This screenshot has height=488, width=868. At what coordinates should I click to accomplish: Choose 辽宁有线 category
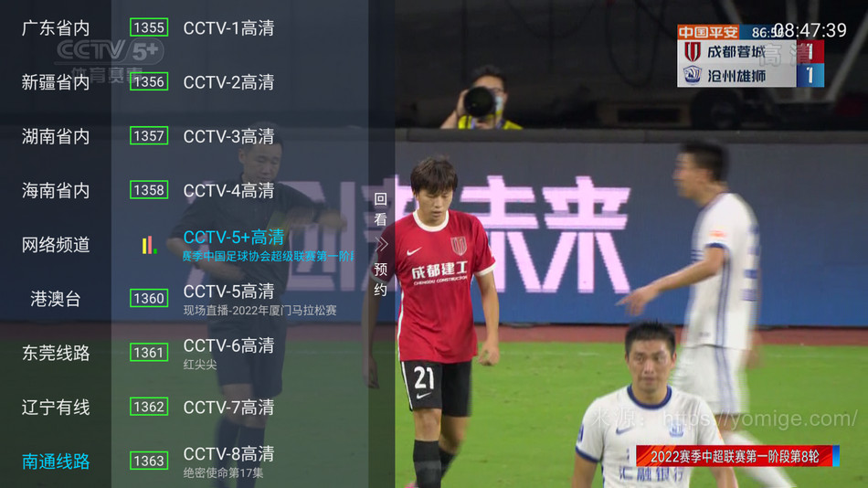pyautogui.click(x=56, y=408)
